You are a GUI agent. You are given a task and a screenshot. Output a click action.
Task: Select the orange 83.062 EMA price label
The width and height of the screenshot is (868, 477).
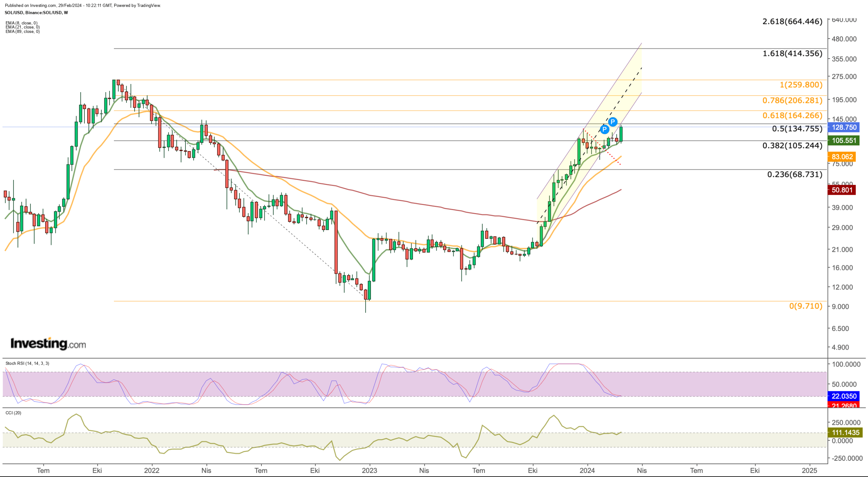click(842, 157)
